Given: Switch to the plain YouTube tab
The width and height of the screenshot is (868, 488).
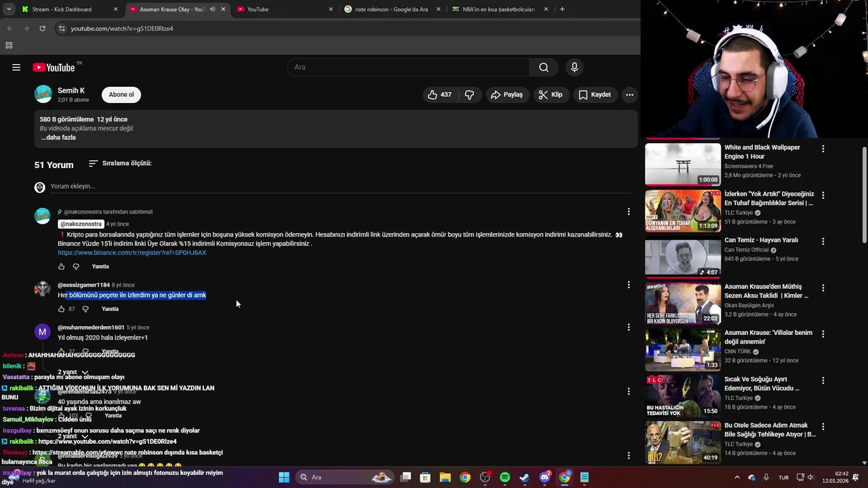Looking at the screenshot, I should tap(283, 9).
